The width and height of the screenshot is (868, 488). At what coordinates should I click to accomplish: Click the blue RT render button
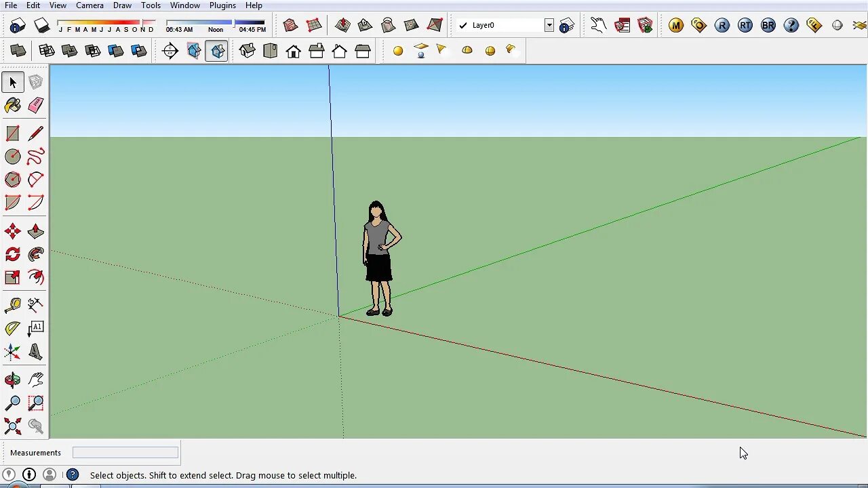pos(745,26)
